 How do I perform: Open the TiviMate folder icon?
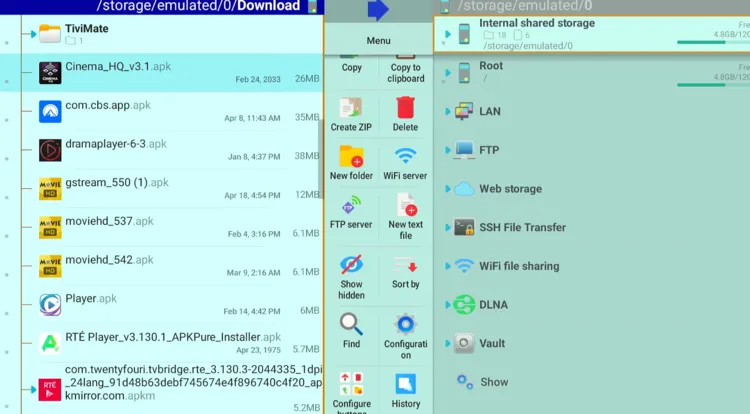50,34
